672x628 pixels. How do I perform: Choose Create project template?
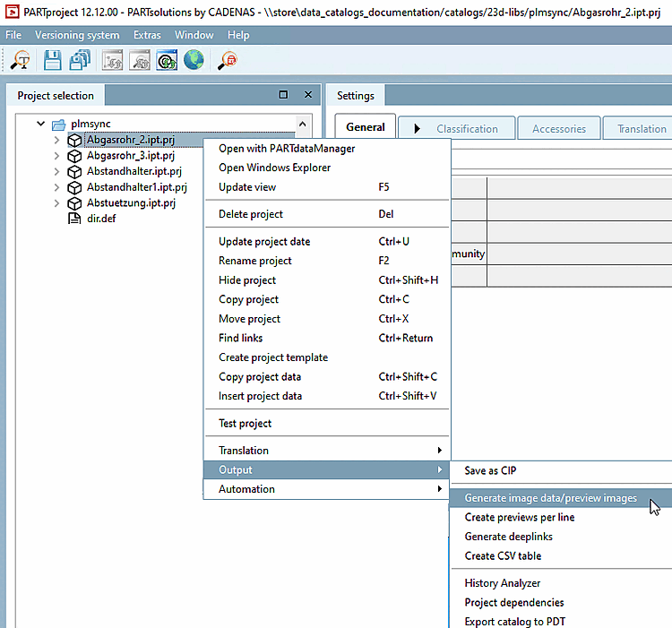(326, 357)
